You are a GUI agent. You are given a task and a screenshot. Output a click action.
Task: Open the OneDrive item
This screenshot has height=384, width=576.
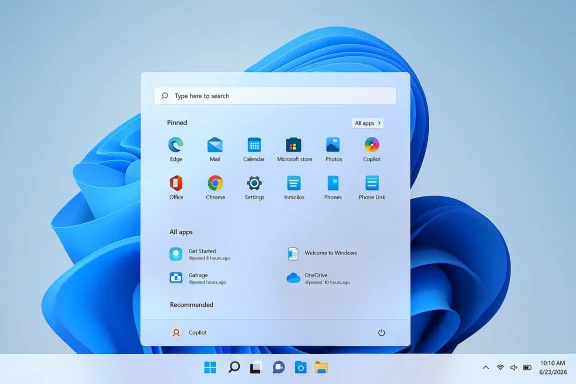click(x=318, y=278)
